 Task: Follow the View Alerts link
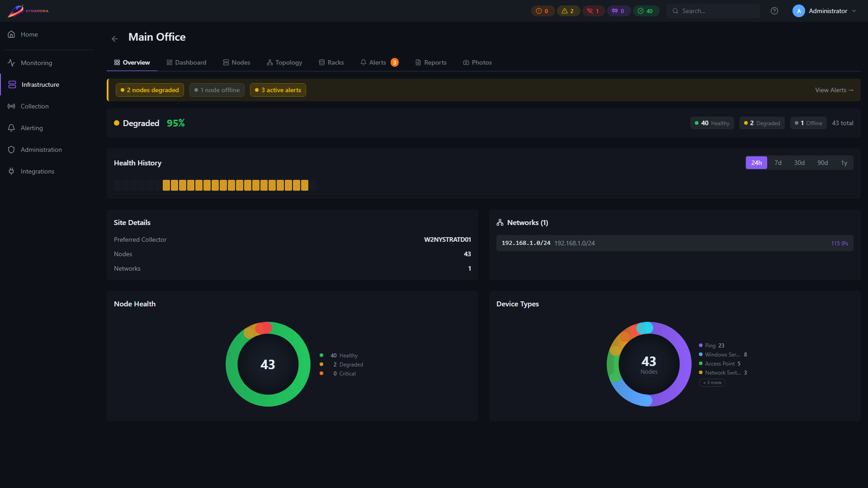(834, 90)
